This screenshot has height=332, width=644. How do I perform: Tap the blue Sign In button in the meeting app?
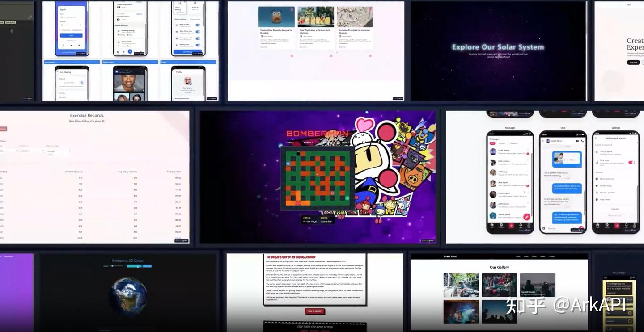pyautogui.click(x=72, y=35)
